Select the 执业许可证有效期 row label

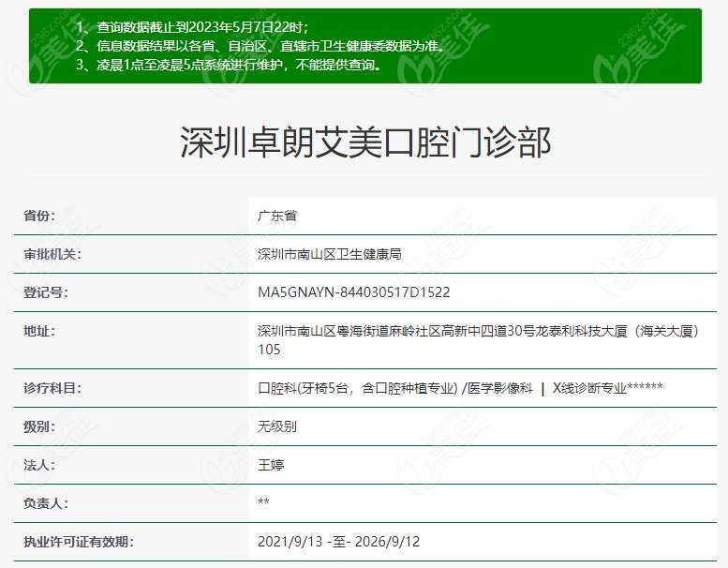[78, 541]
